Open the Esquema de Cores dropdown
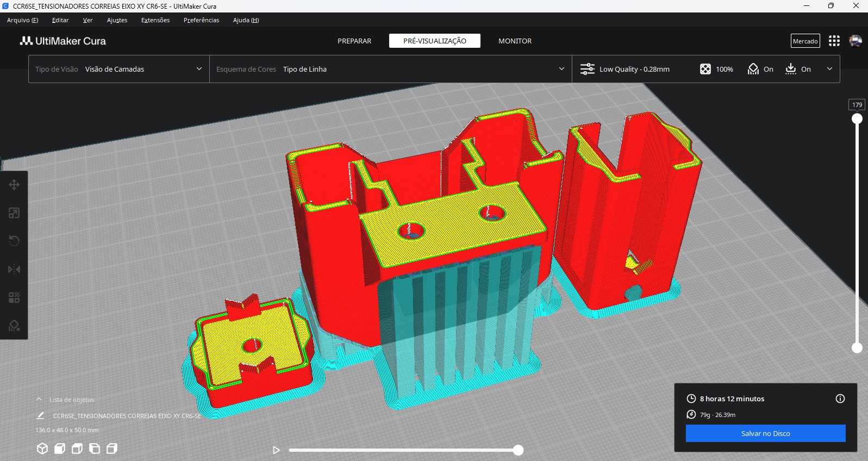 click(x=390, y=69)
